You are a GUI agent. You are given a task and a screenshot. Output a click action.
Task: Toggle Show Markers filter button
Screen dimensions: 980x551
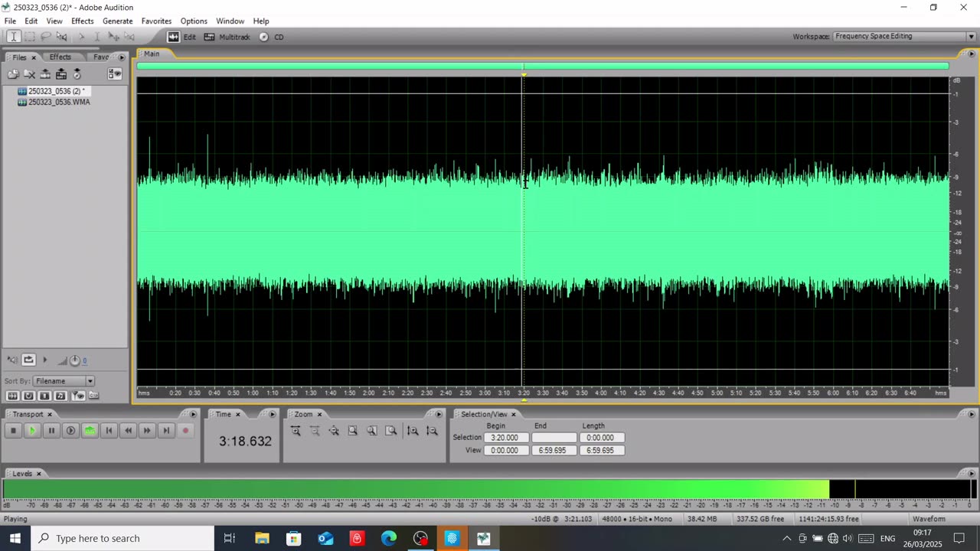78,396
